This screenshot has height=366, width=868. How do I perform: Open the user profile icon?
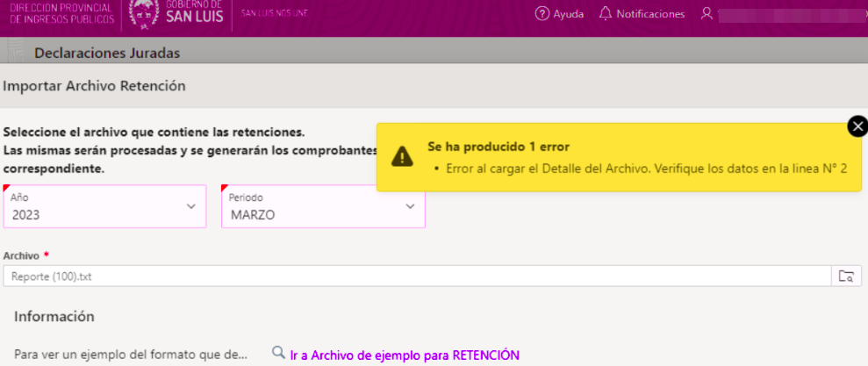707,14
